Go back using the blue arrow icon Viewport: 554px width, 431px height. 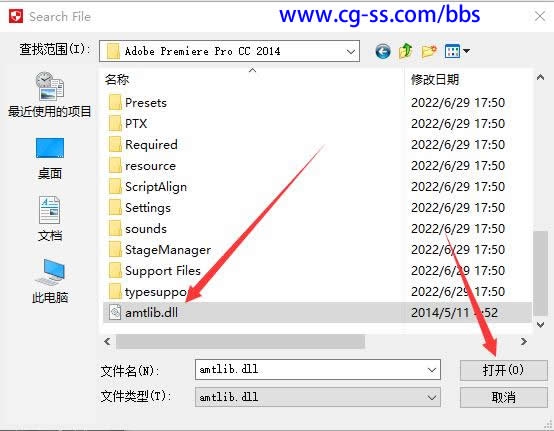click(x=383, y=52)
